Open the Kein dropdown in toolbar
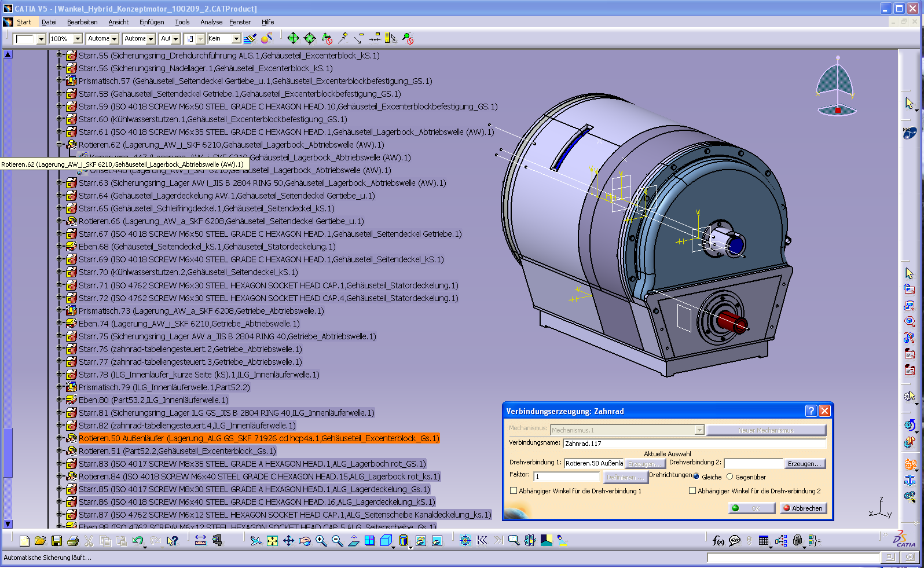Screen dimensions: 924x568 (236, 39)
